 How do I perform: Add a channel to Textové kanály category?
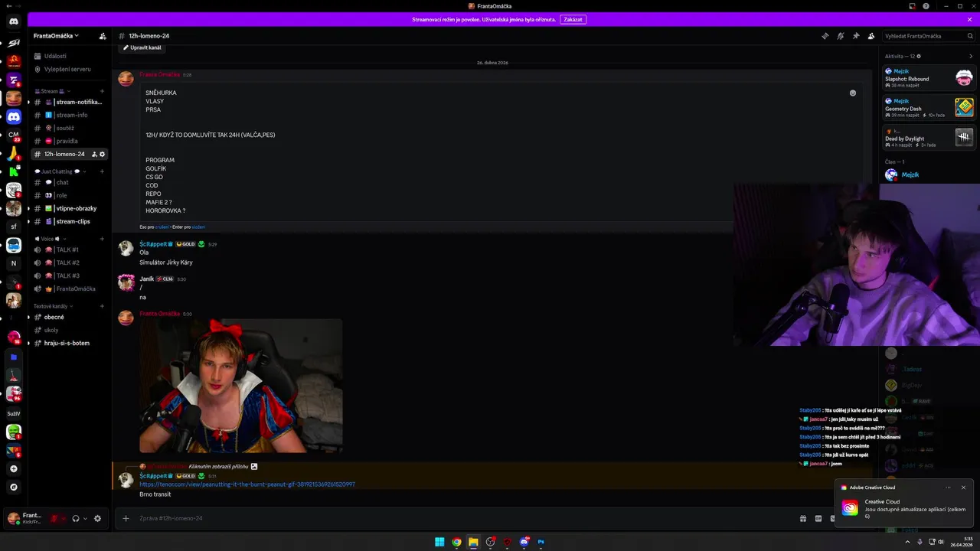point(102,306)
